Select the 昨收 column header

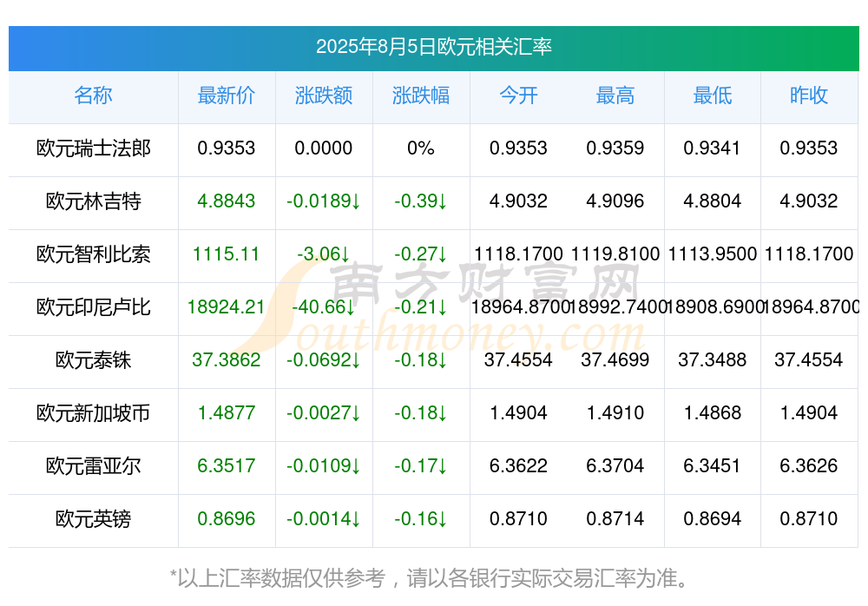[809, 96]
